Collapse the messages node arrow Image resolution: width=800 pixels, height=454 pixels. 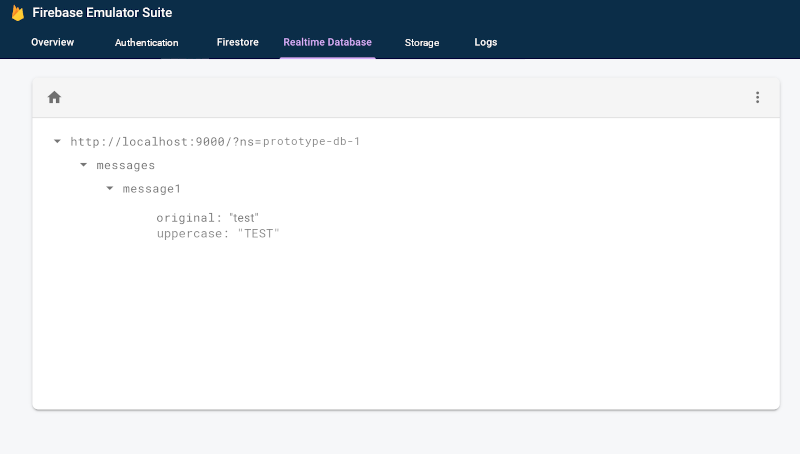click(84, 165)
